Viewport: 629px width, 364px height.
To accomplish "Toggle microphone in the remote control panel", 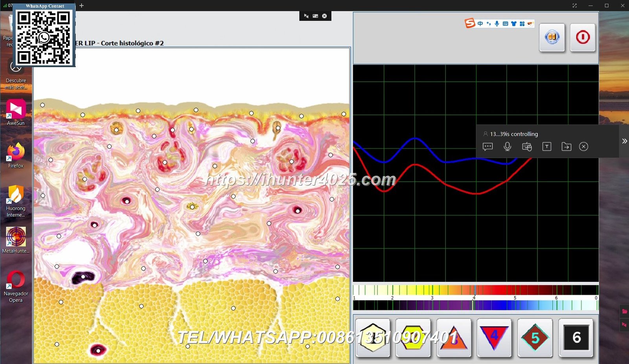I will click(507, 147).
